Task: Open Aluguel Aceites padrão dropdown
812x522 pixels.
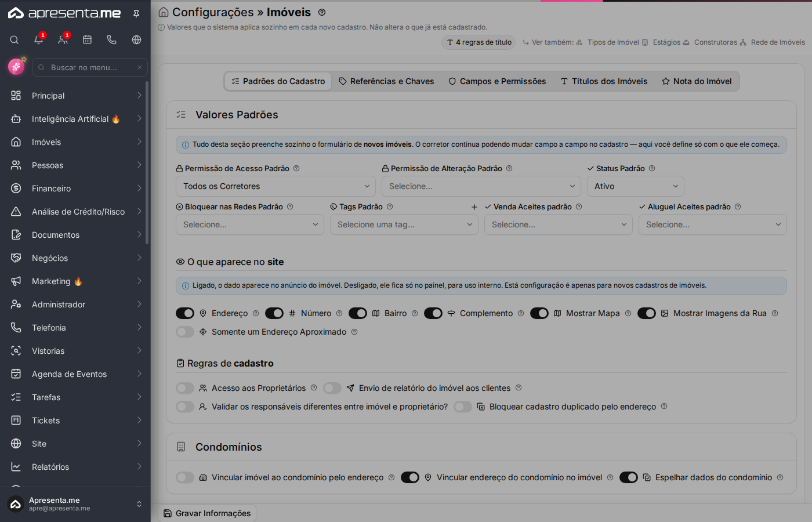Action: 713,224
